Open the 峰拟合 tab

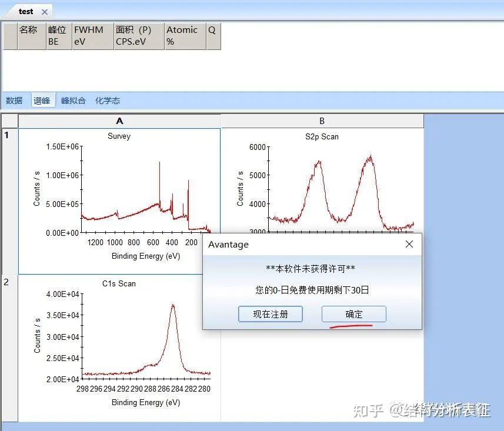tap(73, 100)
